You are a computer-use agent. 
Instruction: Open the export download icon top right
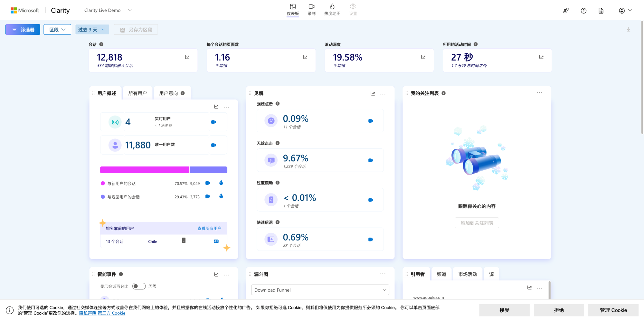tap(628, 29)
